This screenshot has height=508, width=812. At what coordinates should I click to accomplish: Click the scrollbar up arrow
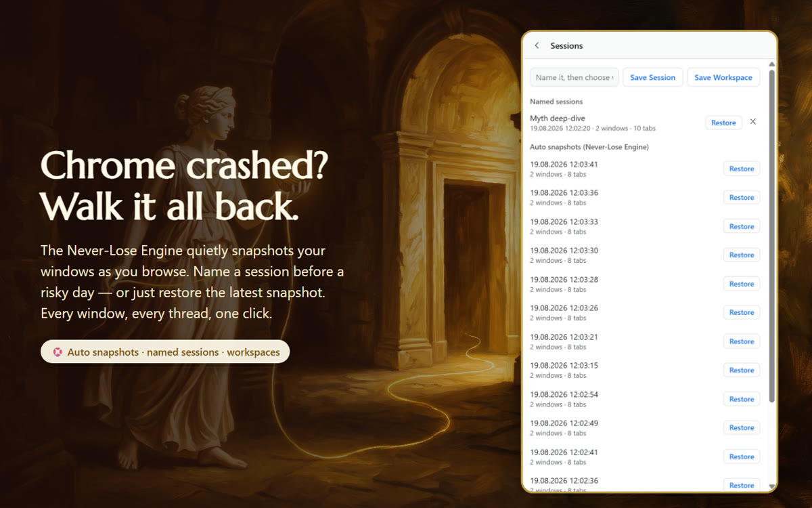click(772, 64)
